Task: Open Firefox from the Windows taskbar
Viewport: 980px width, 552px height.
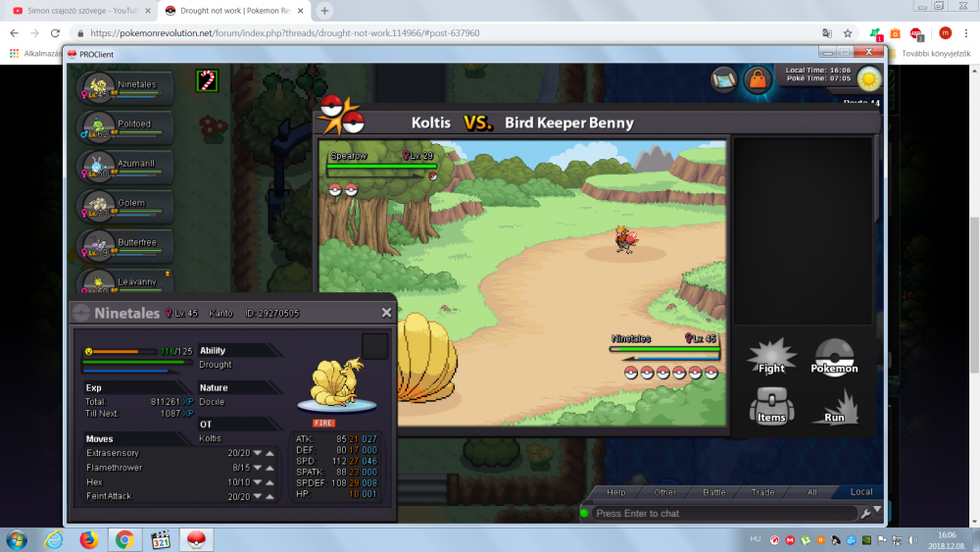Action: pyautogui.click(x=89, y=539)
